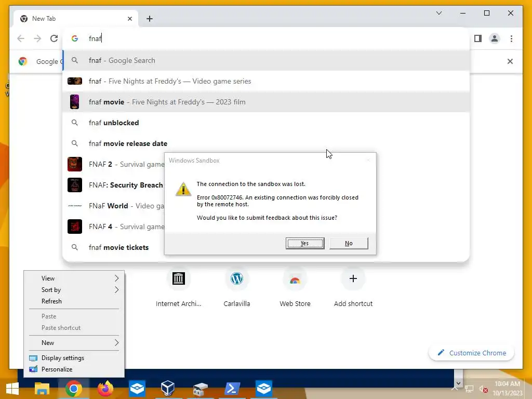
Task: Choose the Five Nights at Freddy's video game series suggestion
Action: [x=266, y=81]
